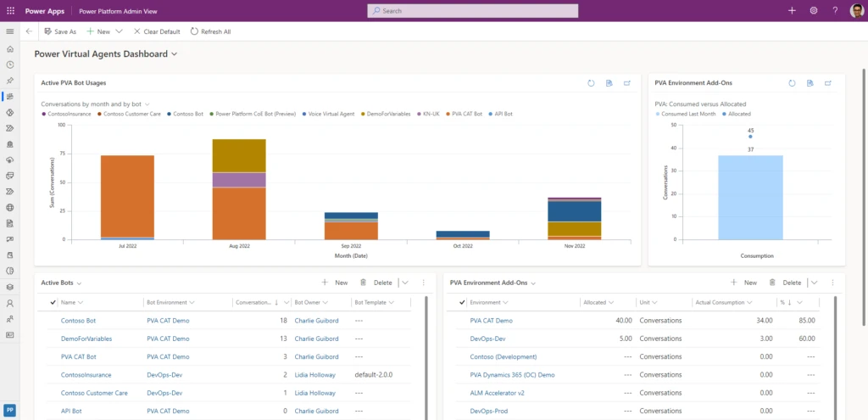Click the settings gear icon
Viewport: 868px width, 420px height.
pyautogui.click(x=814, y=11)
